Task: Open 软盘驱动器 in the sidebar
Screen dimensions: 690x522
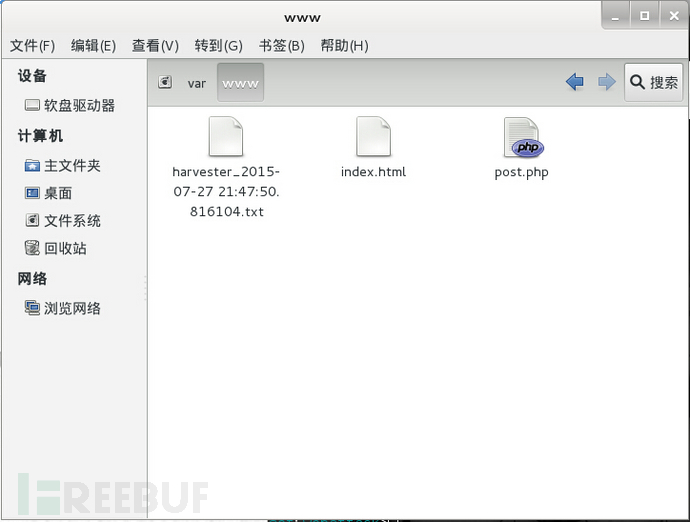Action: (79, 105)
